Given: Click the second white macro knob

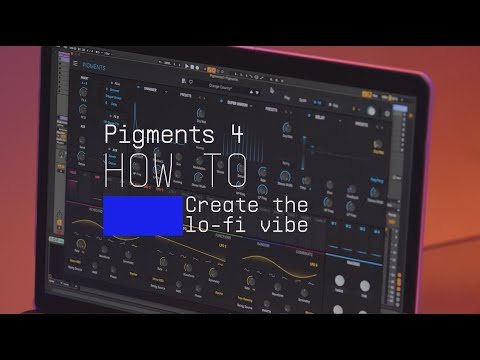Looking at the screenshot, I should point(364,286).
